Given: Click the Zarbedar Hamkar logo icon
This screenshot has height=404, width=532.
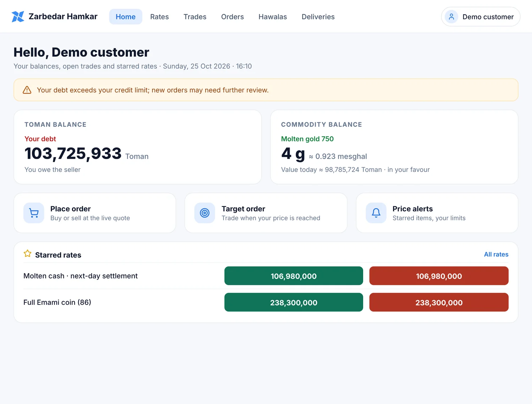Looking at the screenshot, I should pyautogui.click(x=18, y=17).
